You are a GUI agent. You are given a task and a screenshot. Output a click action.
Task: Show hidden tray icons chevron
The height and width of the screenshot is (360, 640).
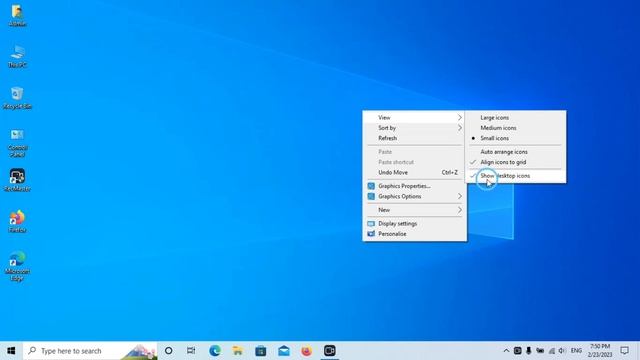coord(506,351)
